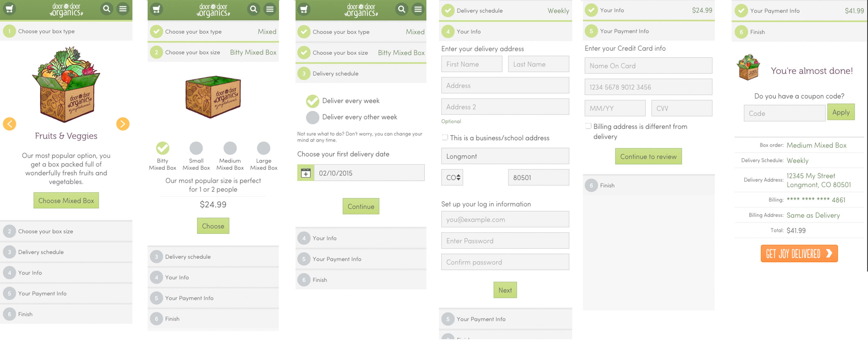Reopen completed Delivery schedule Weekly step

point(505,10)
